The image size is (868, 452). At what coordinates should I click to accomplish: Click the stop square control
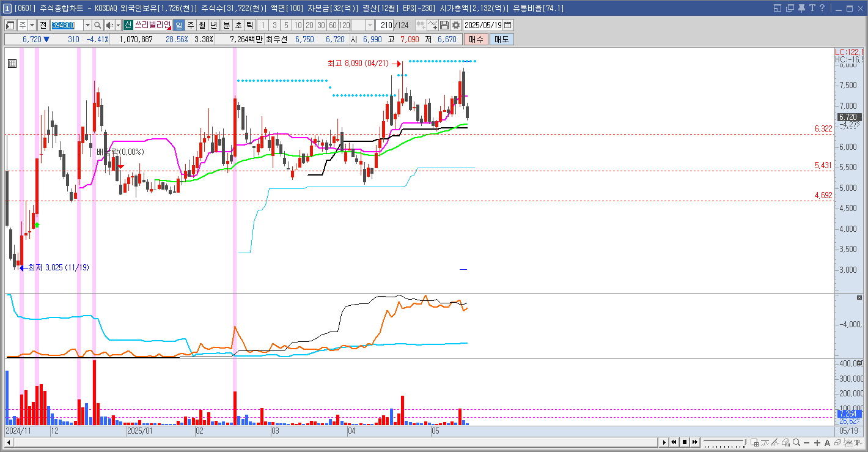click(685, 442)
